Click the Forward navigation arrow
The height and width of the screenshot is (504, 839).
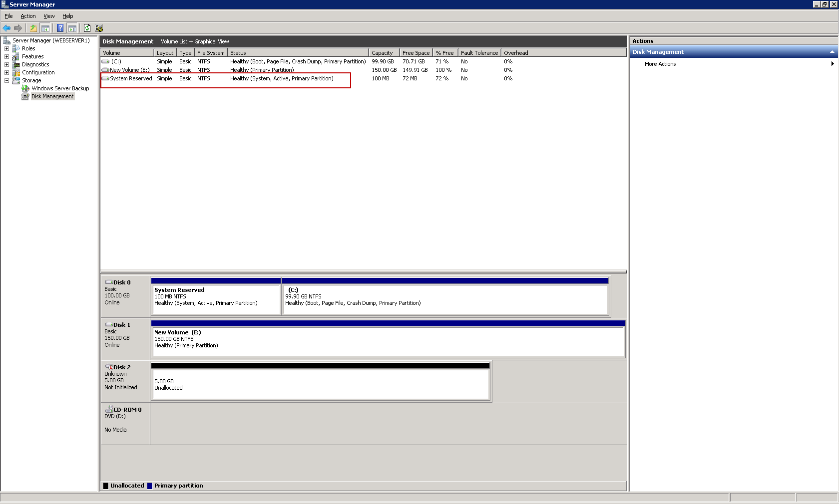click(18, 28)
